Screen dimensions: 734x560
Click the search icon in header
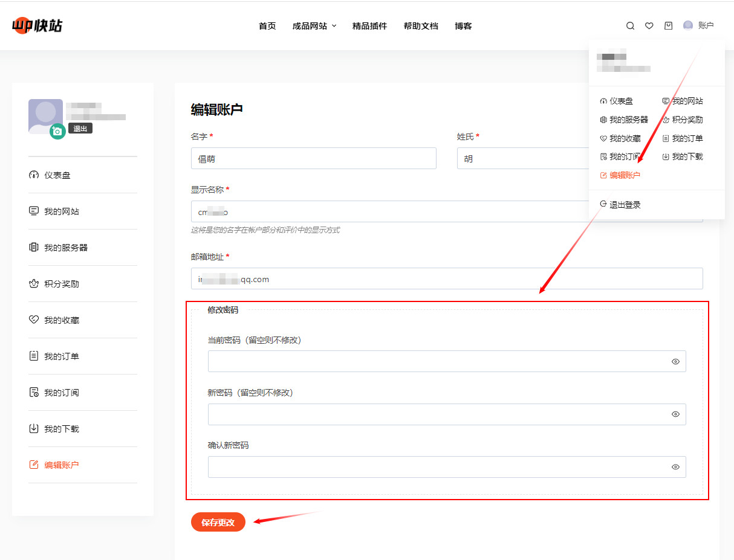point(630,26)
